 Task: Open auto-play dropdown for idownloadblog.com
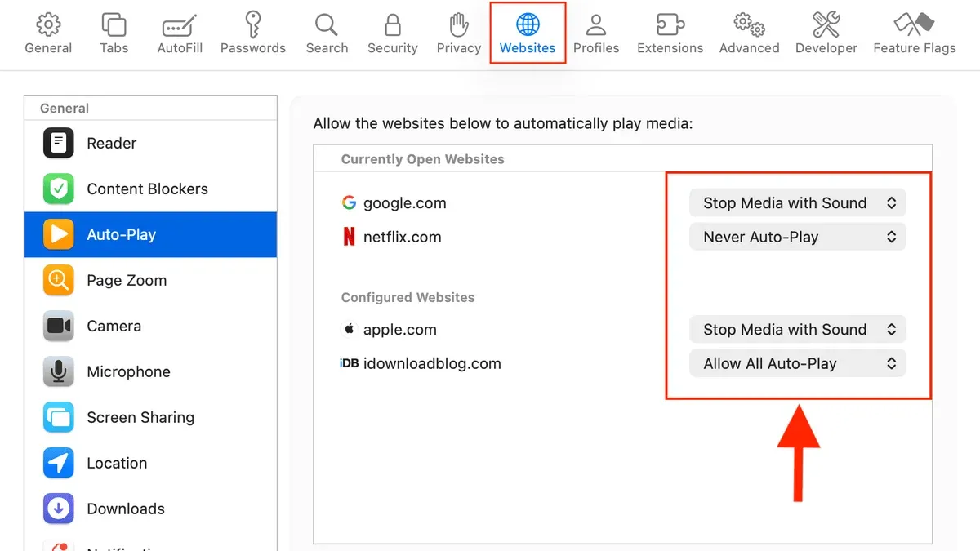click(x=798, y=364)
